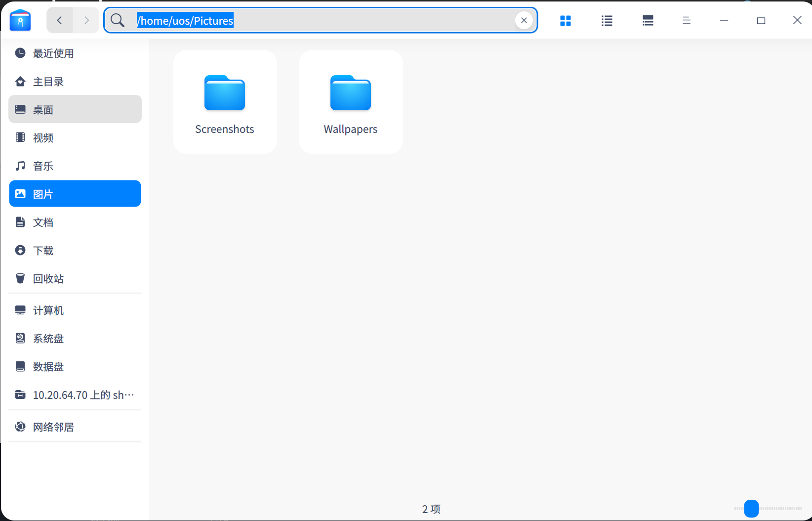Click the file manager app logo
Viewport: 812px width, 521px height.
pos(20,20)
